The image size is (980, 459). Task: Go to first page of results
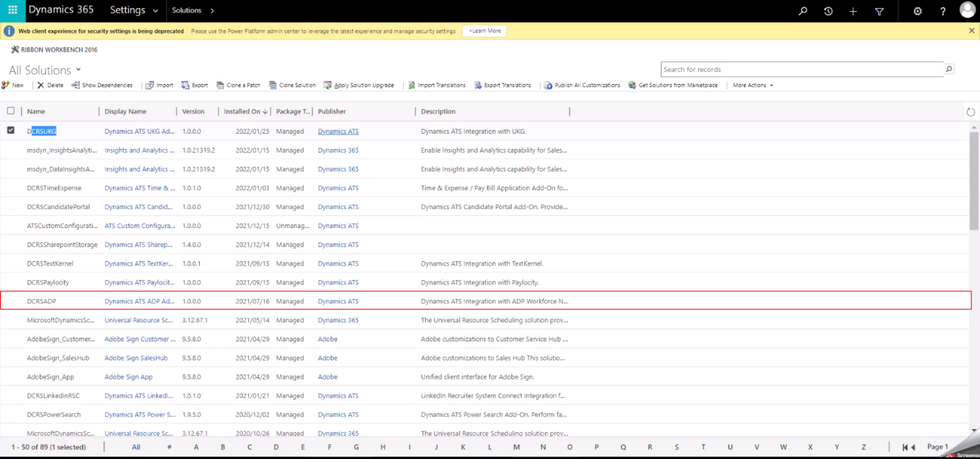pos(905,447)
